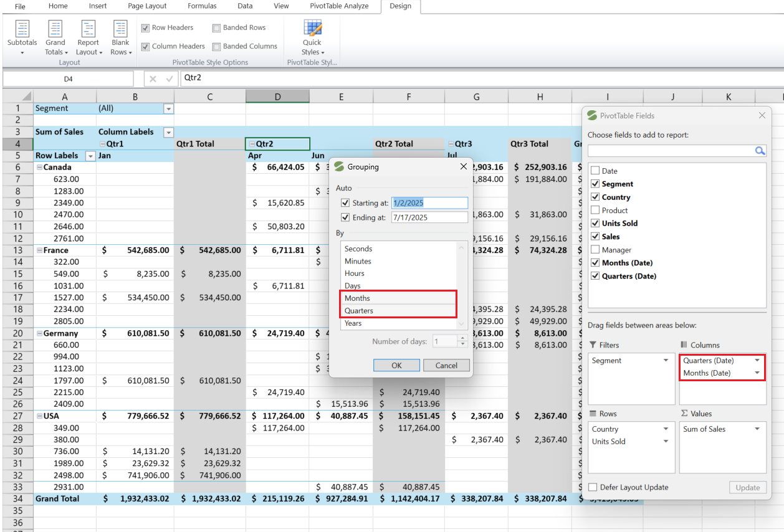Screen dimensions: 784x532
Task: Click the select-all corner of the sheet
Action: [17, 97]
